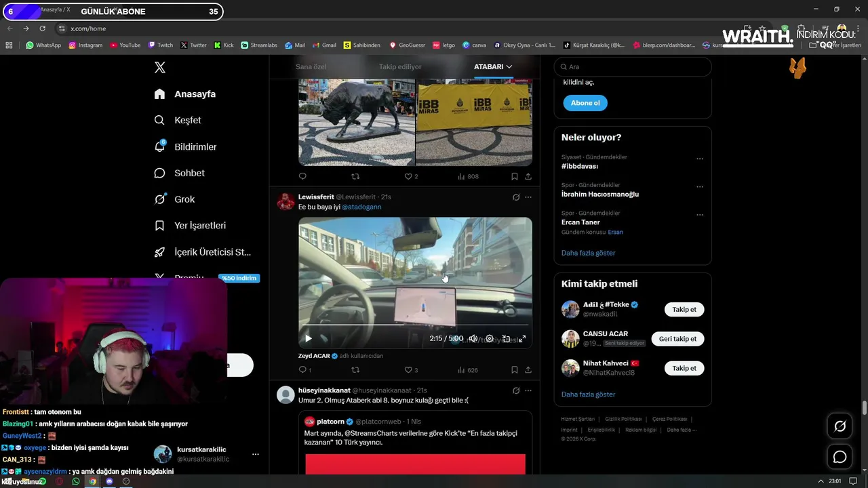
Task: Open more menu on hüseyinakkanat tweet
Action: (x=528, y=390)
